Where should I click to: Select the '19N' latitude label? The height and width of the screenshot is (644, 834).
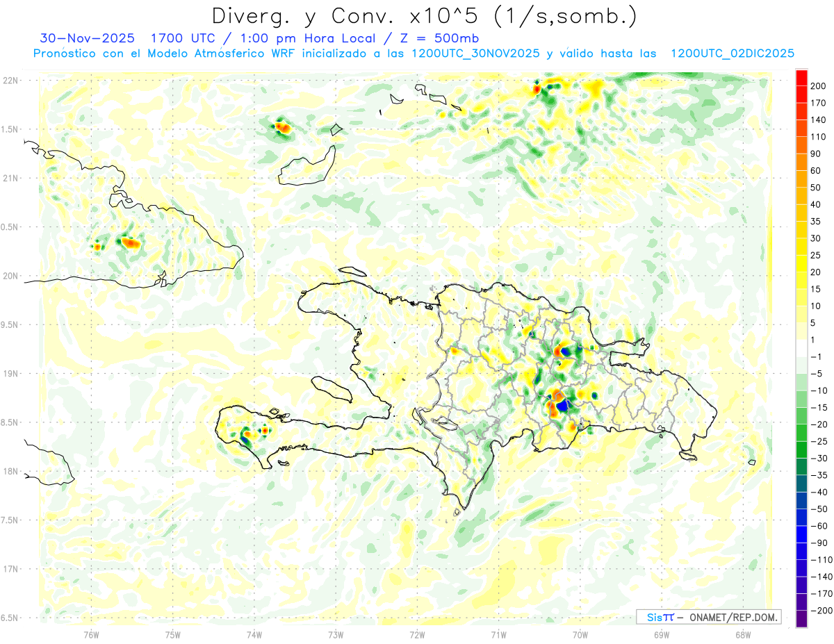tap(10, 374)
